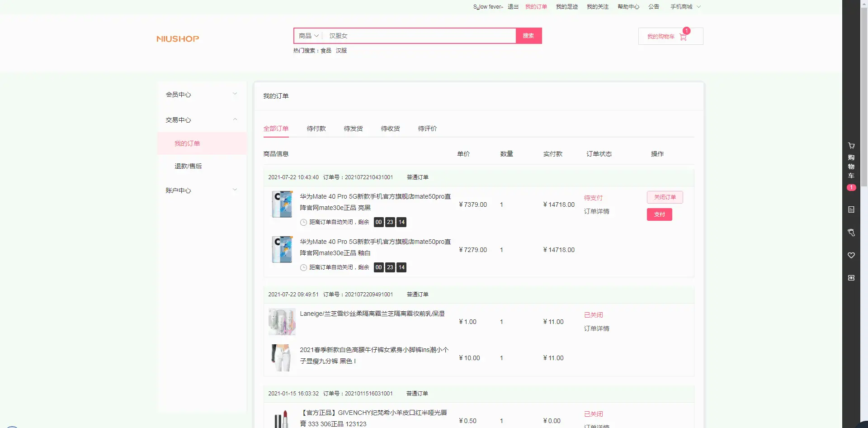The height and width of the screenshot is (428, 868).
Task: Switch to the 待付款 tab
Action: pos(316,128)
